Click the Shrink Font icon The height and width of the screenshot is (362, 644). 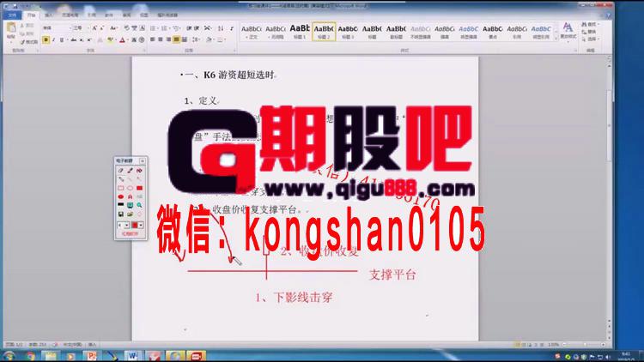click(102, 28)
